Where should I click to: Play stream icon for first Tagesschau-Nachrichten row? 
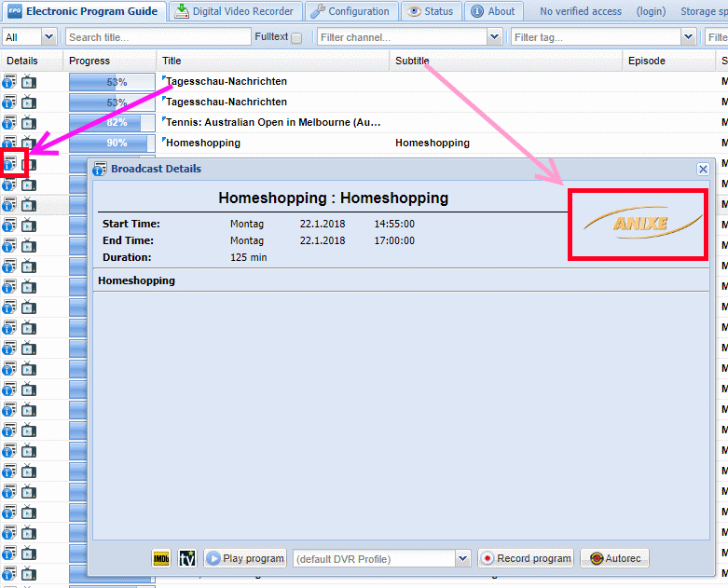click(x=29, y=82)
